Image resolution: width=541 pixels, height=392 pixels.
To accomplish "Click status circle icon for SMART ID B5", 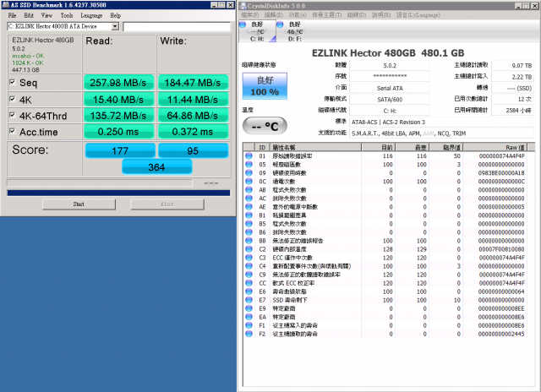I will click(x=249, y=224).
